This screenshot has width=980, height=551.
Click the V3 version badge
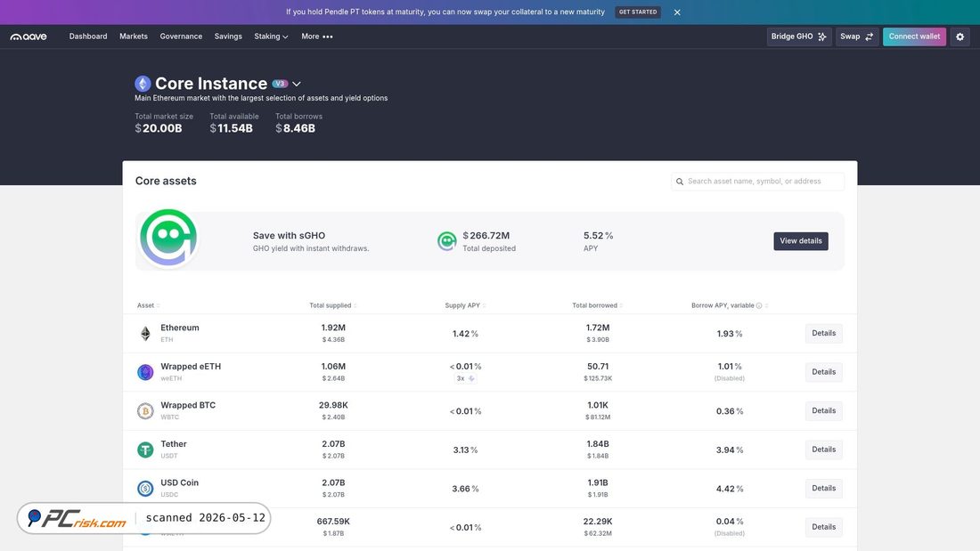click(280, 84)
